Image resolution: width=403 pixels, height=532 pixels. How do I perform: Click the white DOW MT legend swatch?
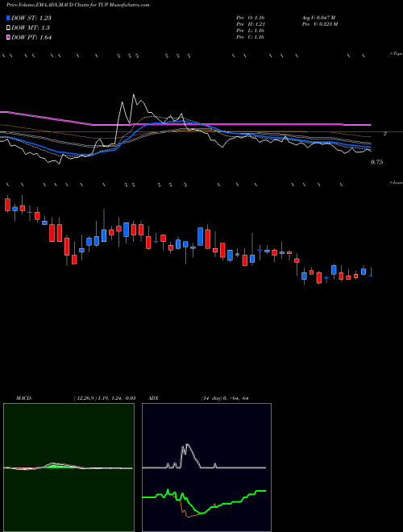click(8, 28)
